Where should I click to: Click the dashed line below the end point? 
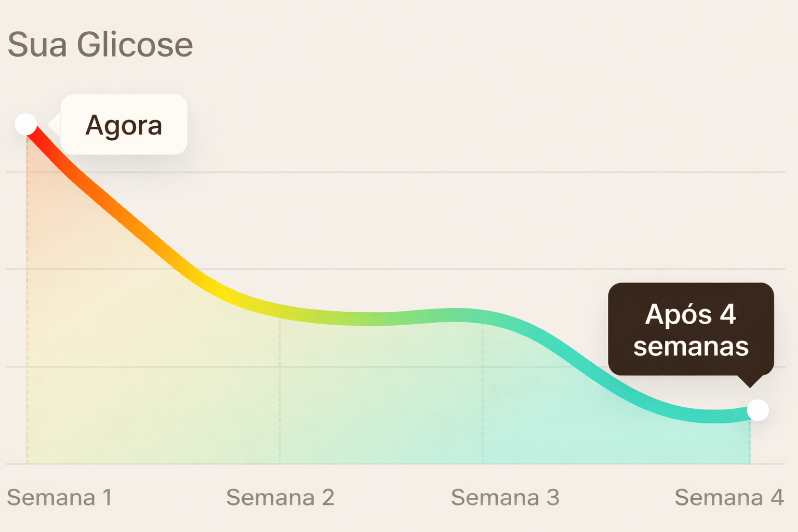pyautogui.click(x=750, y=442)
